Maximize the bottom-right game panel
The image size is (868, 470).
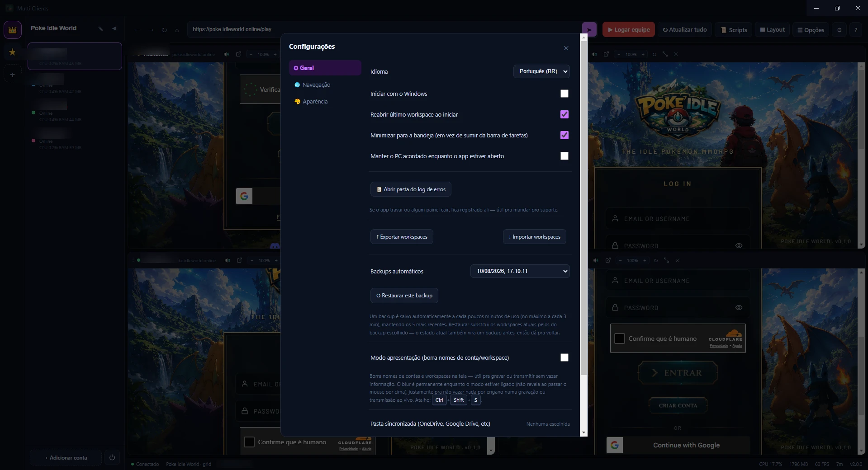click(667, 260)
